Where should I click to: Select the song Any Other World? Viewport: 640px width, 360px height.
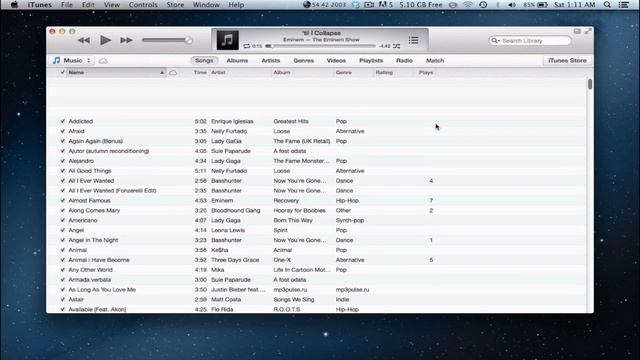pos(91,270)
